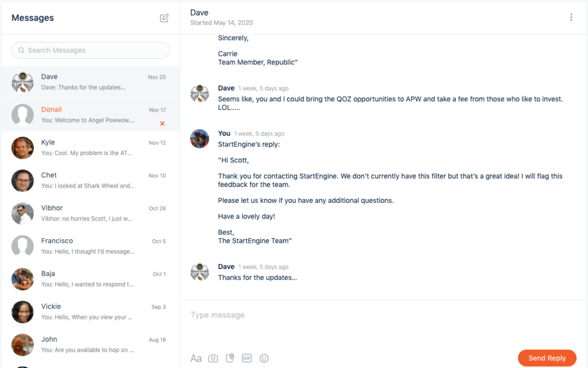Image resolution: width=588 pixels, height=368 pixels.
Task: Click the Messages panel heading
Action: pos(33,18)
